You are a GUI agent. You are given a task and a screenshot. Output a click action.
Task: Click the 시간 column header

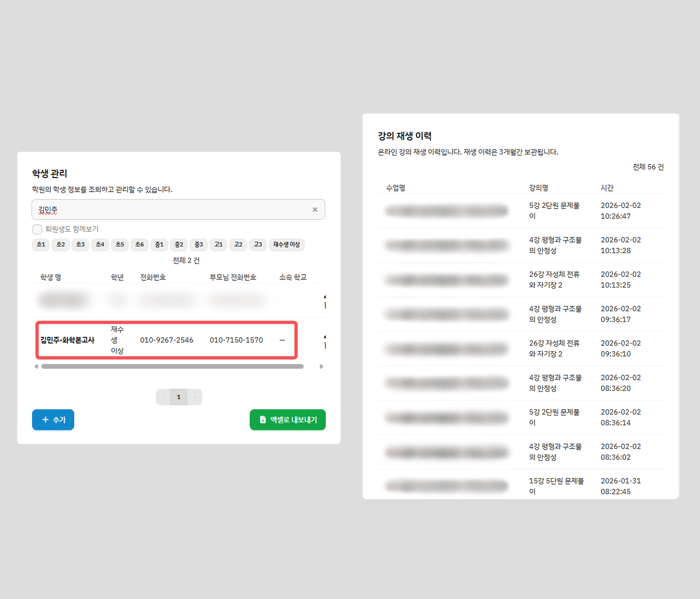(x=607, y=188)
